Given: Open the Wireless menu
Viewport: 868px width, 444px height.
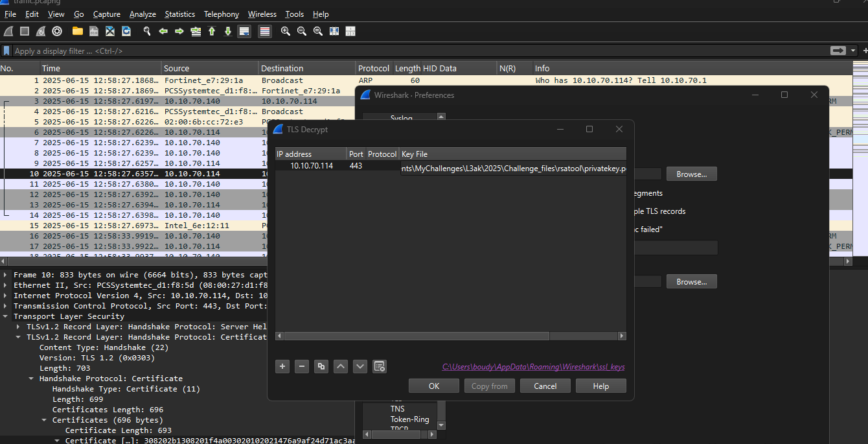Looking at the screenshot, I should click(x=262, y=14).
